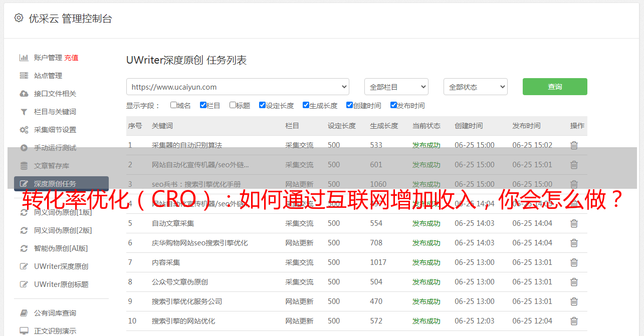Open 智能伪原创[AI版] from the sidebar
The width and height of the screenshot is (644, 336).
pos(61,248)
